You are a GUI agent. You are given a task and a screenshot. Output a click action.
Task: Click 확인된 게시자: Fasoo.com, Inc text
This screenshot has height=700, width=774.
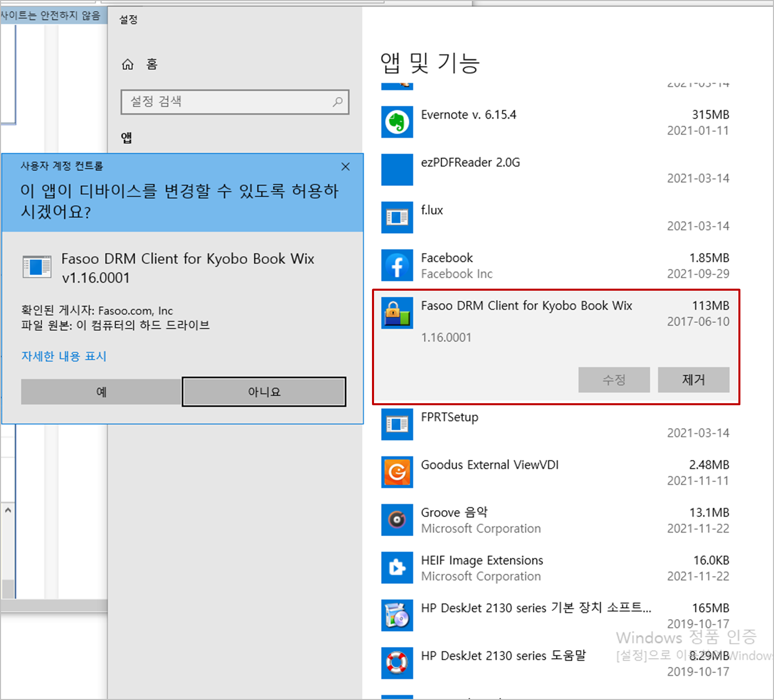pyautogui.click(x=97, y=311)
